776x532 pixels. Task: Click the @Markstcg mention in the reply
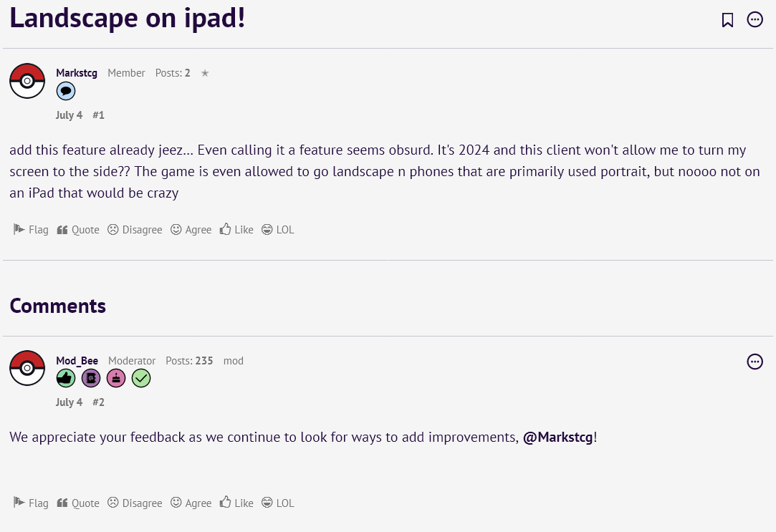point(557,437)
